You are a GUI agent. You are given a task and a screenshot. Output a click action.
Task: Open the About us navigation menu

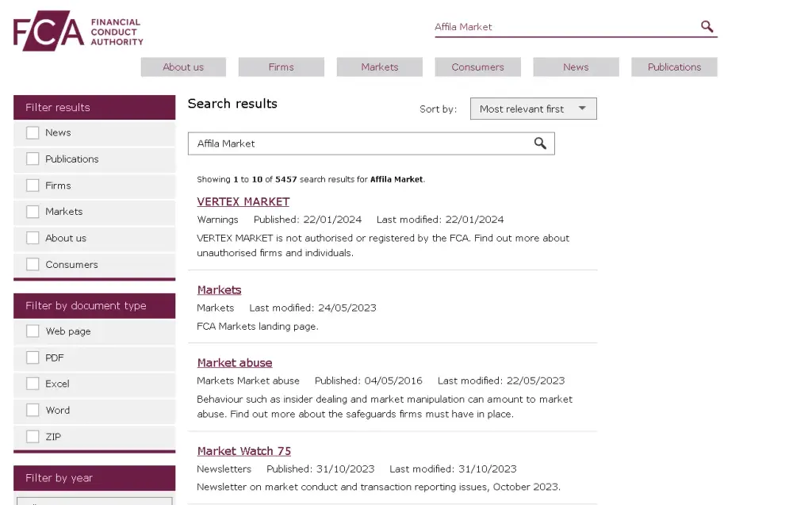183,67
